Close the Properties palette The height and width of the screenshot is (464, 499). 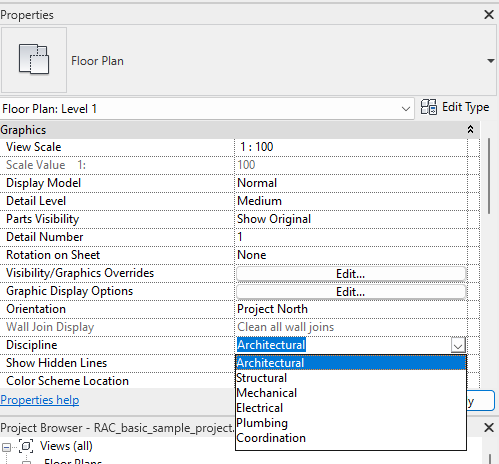click(489, 14)
